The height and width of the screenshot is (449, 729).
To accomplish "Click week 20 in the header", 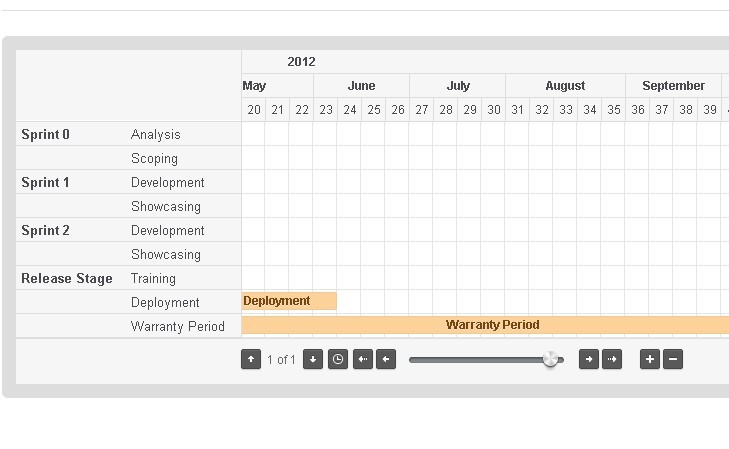I will 254,110.
